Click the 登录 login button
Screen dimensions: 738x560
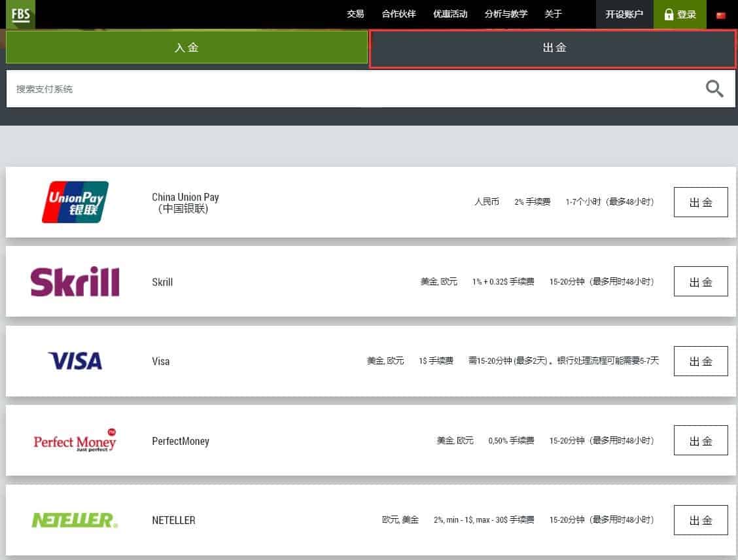(x=680, y=14)
